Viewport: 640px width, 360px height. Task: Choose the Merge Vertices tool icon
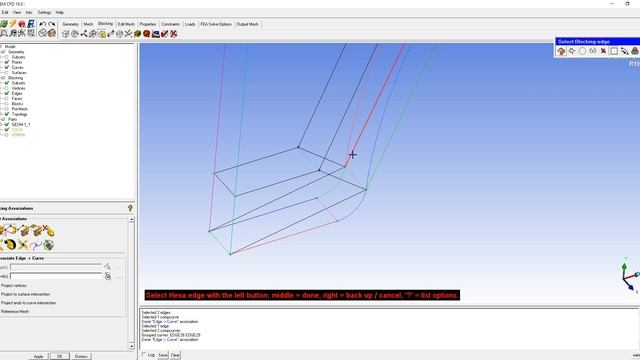(x=84, y=34)
